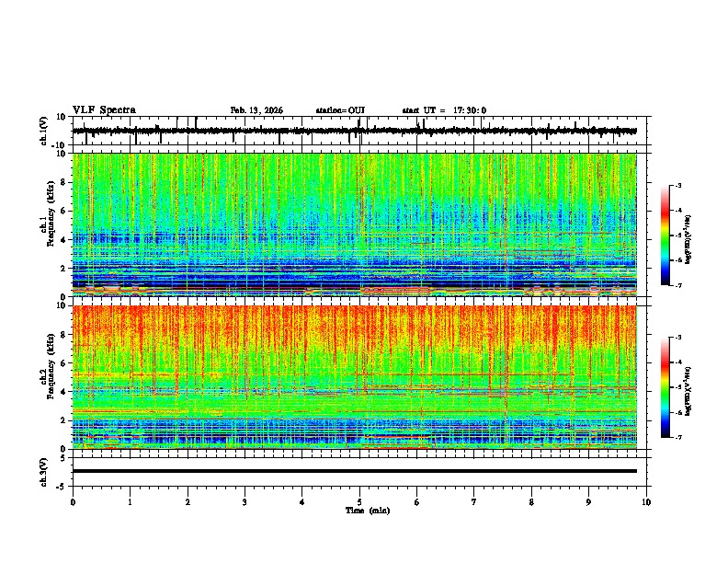
Task: Click the '6' kHz tick on ch.1 axis
Action: point(63,211)
